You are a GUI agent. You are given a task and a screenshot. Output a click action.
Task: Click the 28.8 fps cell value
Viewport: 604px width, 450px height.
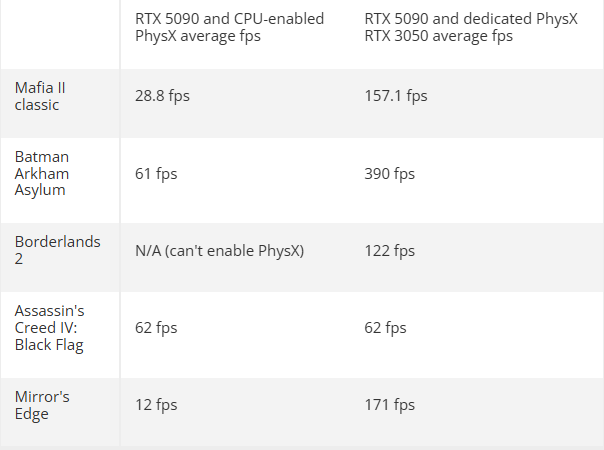point(162,96)
